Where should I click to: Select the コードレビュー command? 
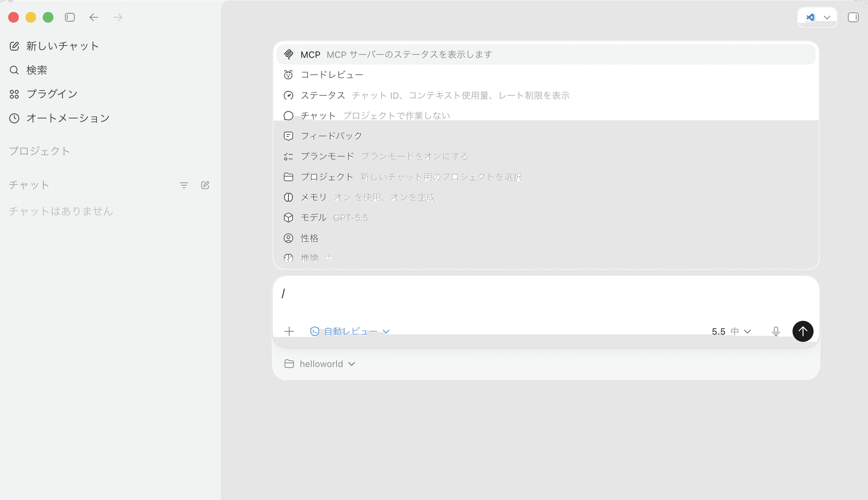tap(546, 75)
